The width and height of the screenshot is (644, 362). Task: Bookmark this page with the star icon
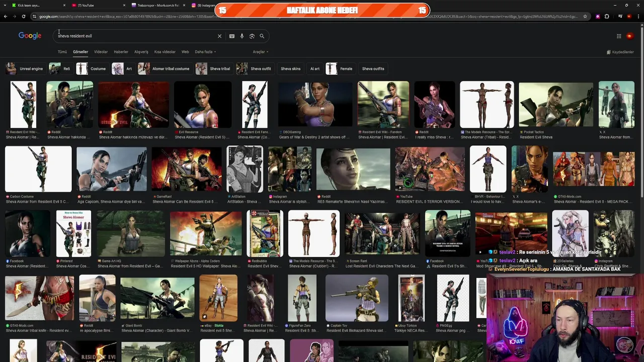pos(585,17)
